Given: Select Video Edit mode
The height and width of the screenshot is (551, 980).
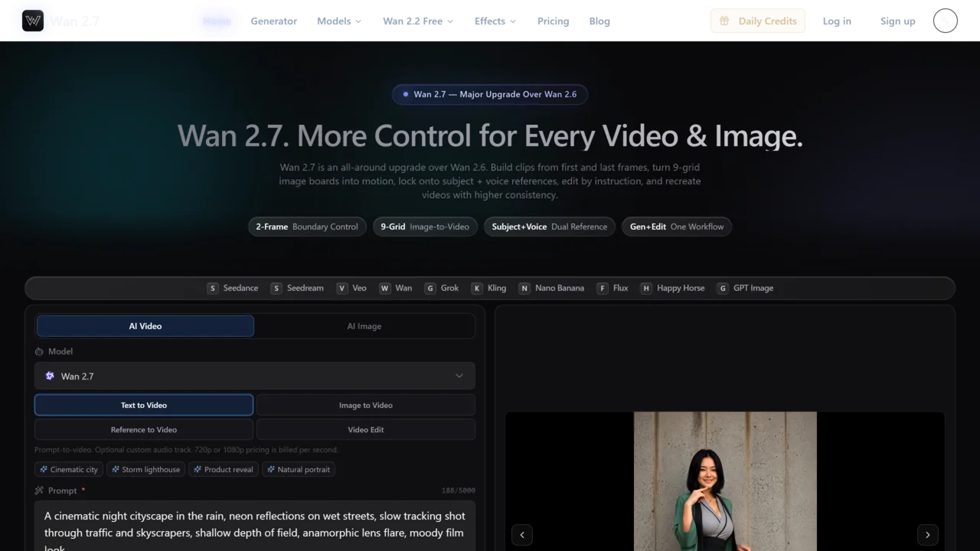Looking at the screenshot, I should (366, 429).
